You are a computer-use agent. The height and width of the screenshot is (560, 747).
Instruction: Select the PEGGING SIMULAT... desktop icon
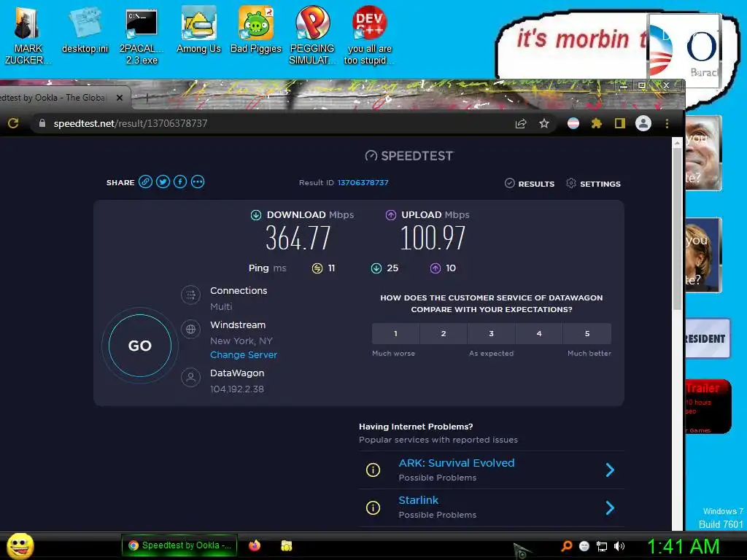(x=312, y=36)
